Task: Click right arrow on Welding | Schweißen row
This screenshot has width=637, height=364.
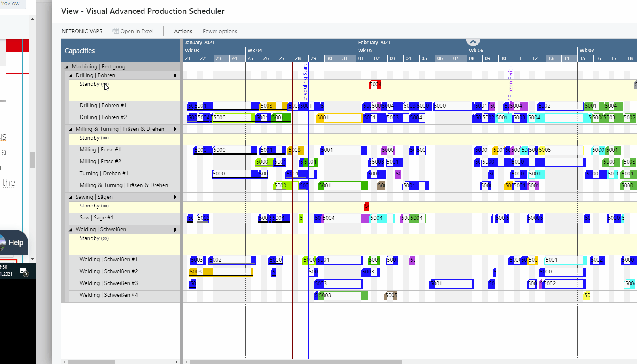Action: tap(175, 230)
